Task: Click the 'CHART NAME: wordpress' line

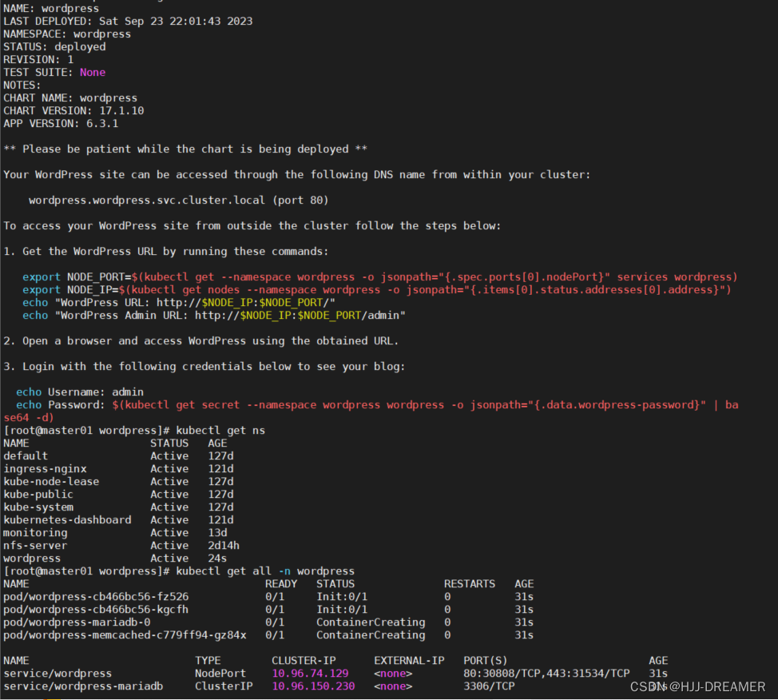Action: [x=70, y=98]
